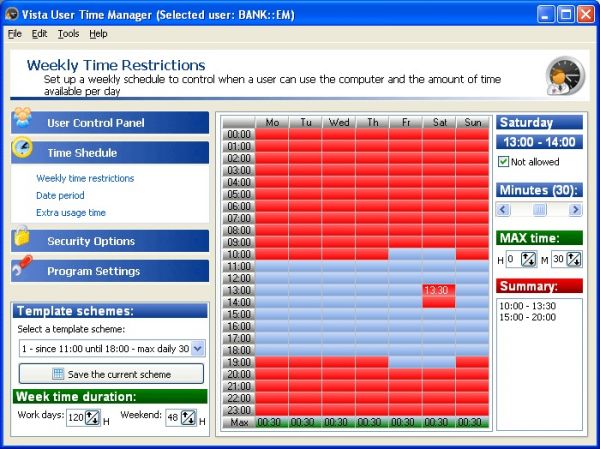Click the wrench icon beside Program Settings
600x449 pixels.
pyautogui.click(x=22, y=265)
